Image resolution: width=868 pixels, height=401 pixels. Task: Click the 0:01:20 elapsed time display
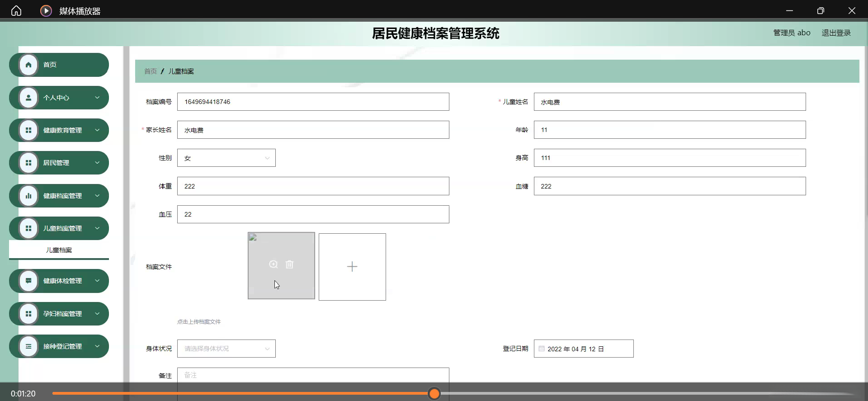(23, 394)
